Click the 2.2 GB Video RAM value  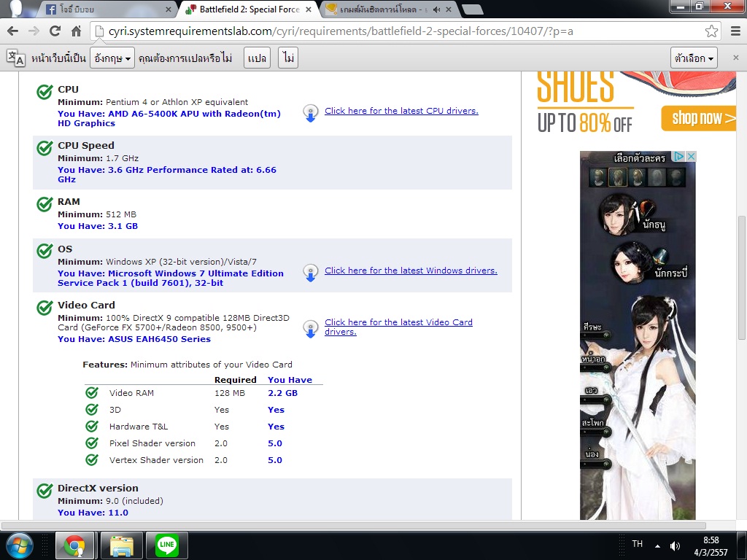coord(282,393)
